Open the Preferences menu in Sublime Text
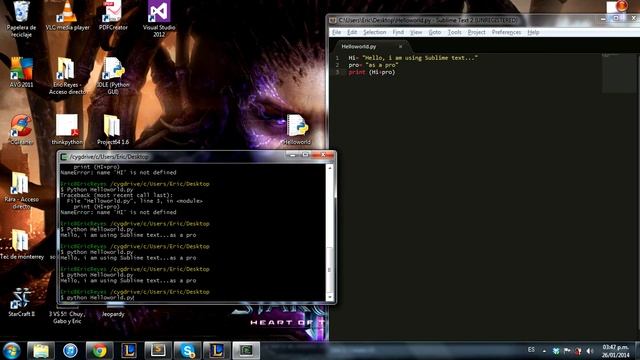The width and height of the screenshot is (640, 360). (506, 32)
